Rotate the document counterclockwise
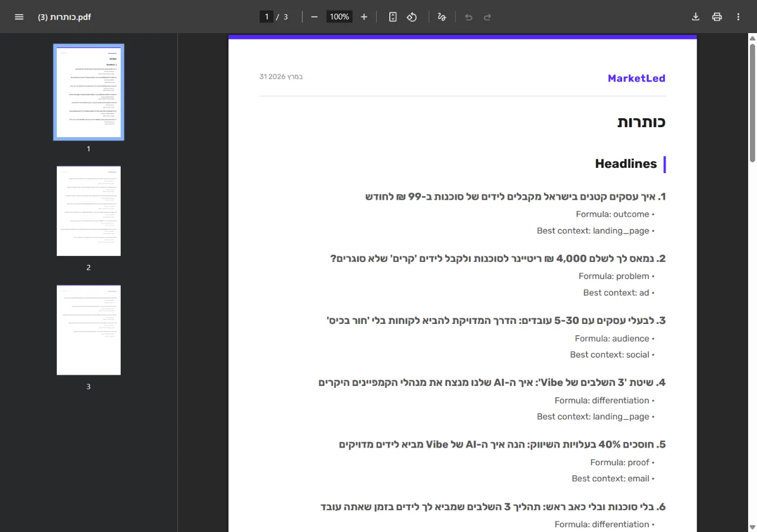This screenshot has height=532, width=757. point(412,17)
